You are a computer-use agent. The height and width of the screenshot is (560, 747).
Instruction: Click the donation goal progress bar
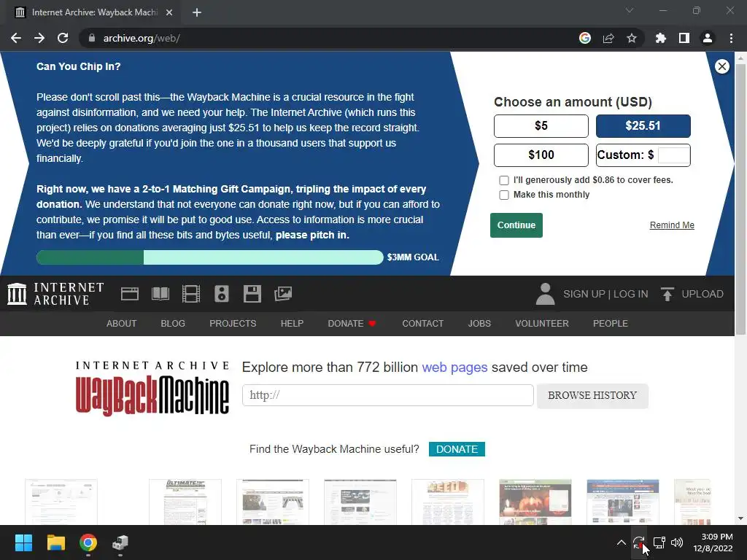click(210, 257)
